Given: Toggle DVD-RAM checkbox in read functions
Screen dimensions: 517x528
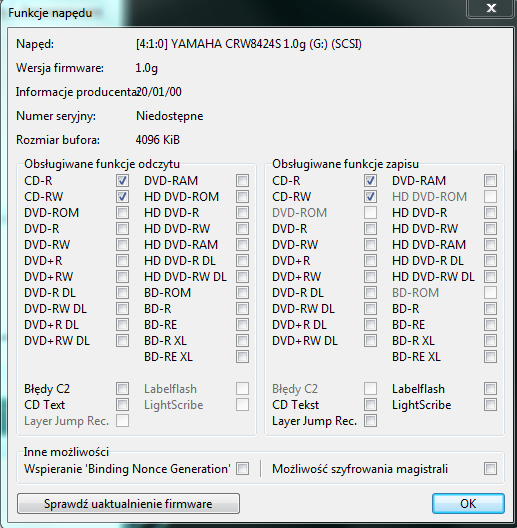Looking at the screenshot, I should pyautogui.click(x=243, y=180).
